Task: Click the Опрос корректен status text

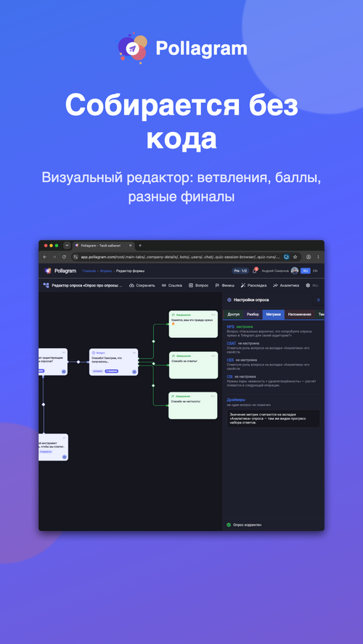Action: click(x=247, y=525)
